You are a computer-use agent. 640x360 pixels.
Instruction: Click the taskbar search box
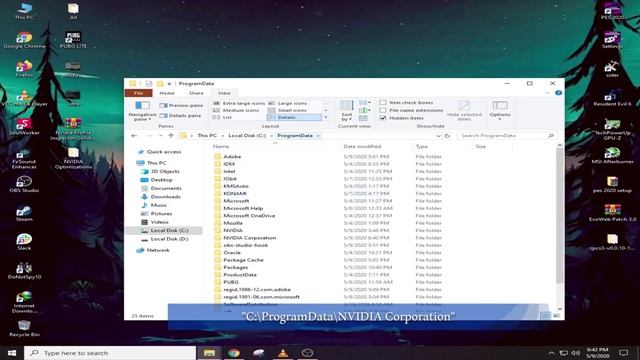tap(110, 353)
